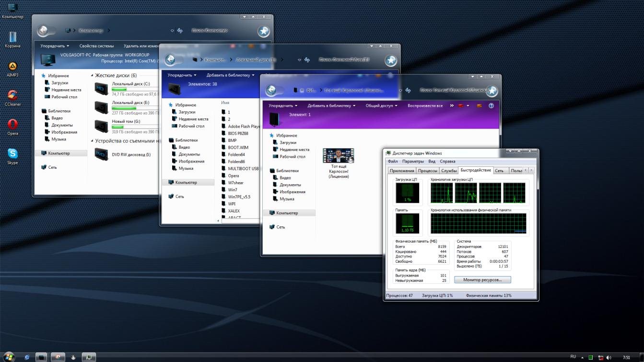Launch Skype desktop shortcut

coord(12,154)
